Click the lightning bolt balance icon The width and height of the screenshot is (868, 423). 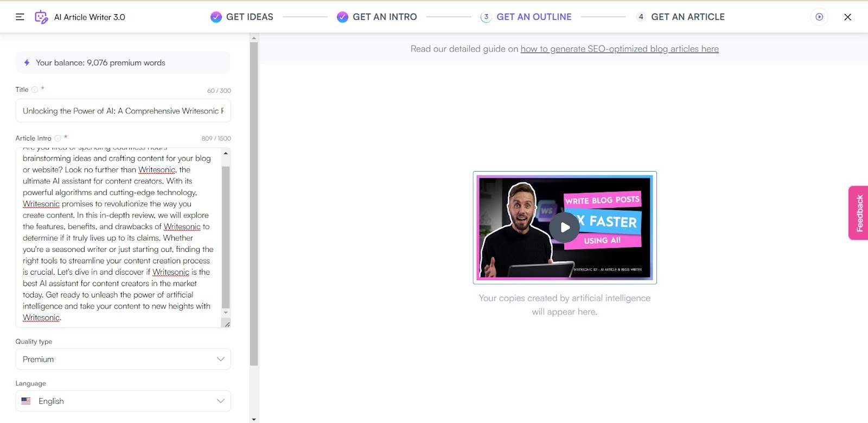pyautogui.click(x=27, y=63)
